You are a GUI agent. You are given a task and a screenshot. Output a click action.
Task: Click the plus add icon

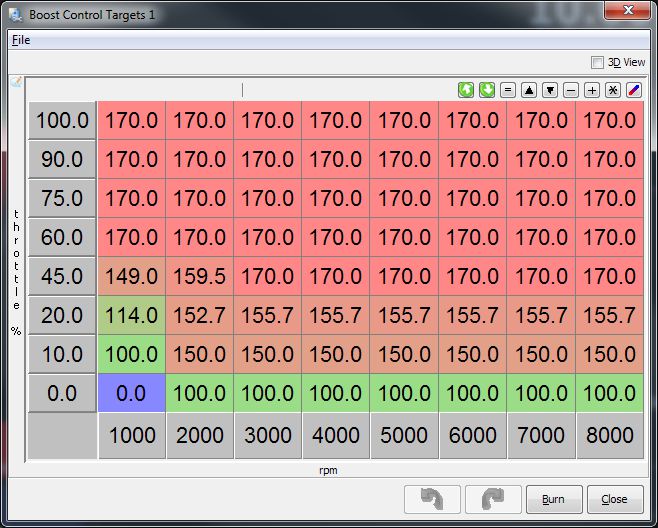coord(592,90)
